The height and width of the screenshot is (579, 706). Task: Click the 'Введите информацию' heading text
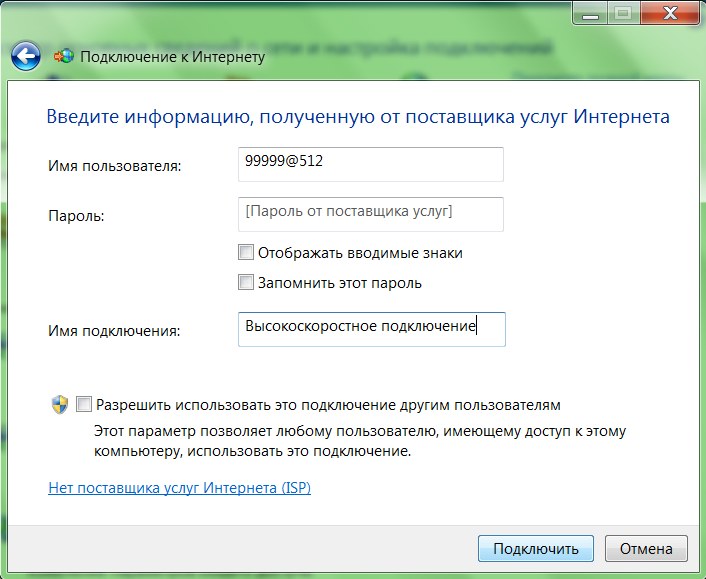tap(358, 117)
